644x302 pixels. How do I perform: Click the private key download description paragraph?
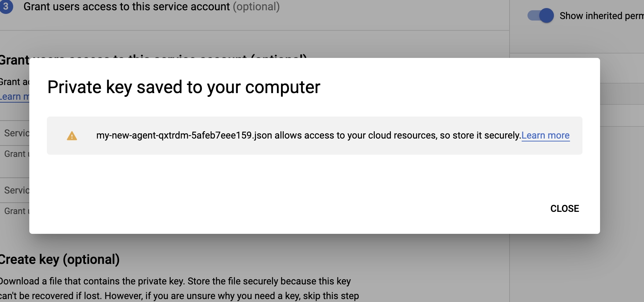point(176,288)
